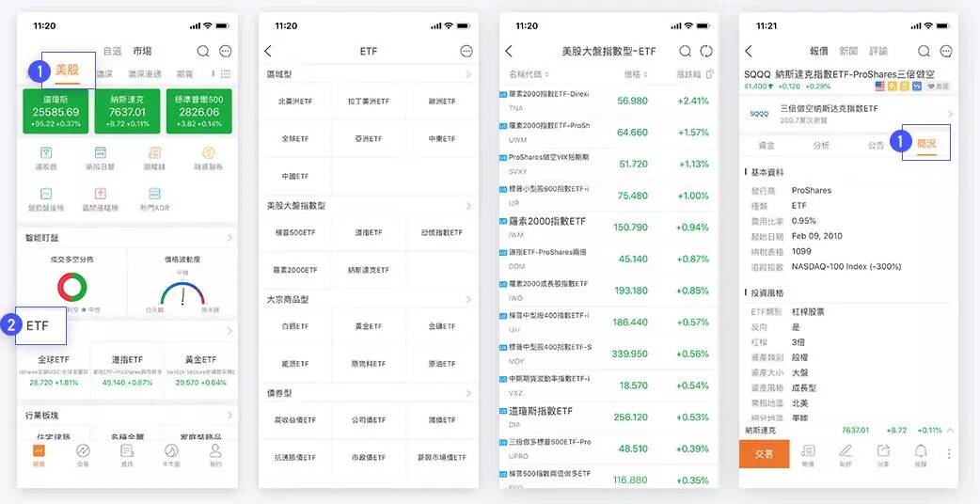Open the market list-menu icon beside 期貨 tab
This screenshot has height=504, width=980.
[226, 73]
